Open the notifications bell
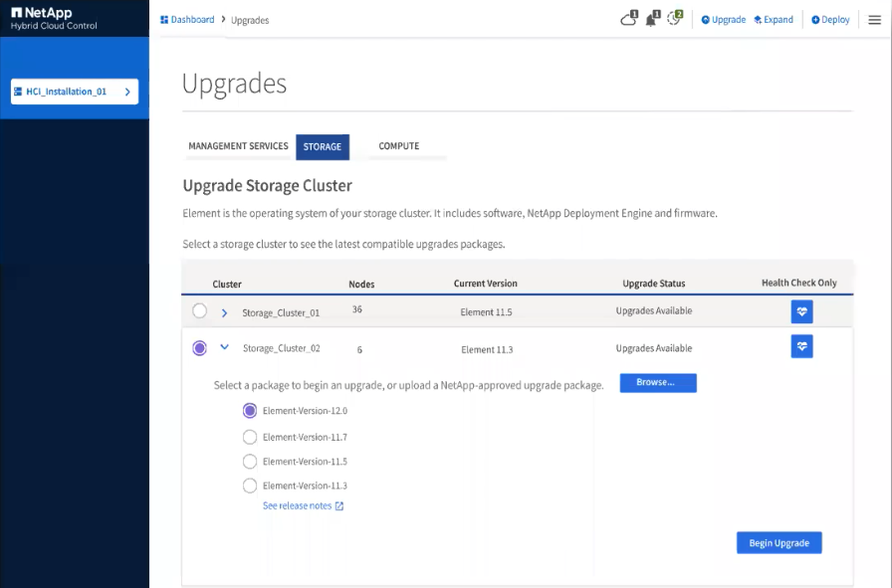This screenshot has height=588, width=892. click(x=651, y=19)
